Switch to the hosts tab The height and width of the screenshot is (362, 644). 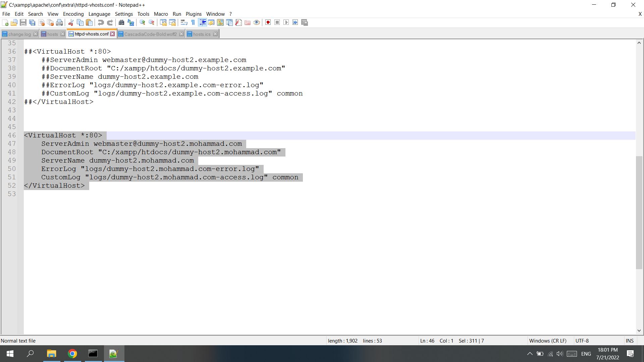[52, 34]
